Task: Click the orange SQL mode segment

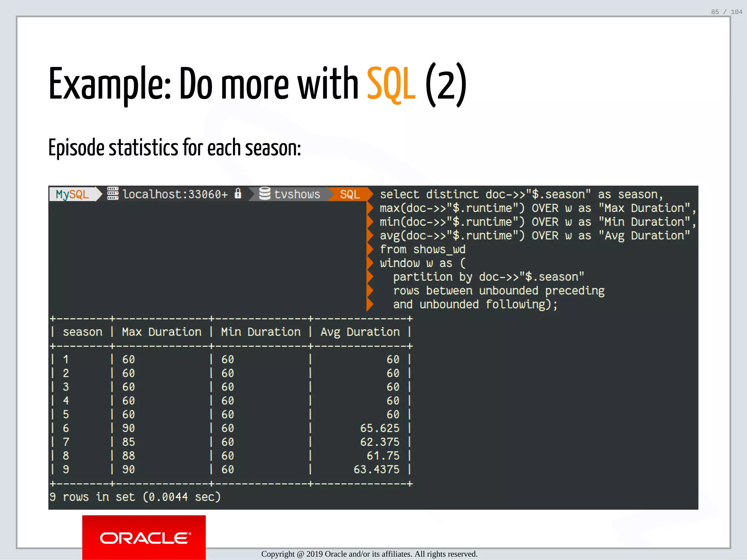Action: (x=349, y=194)
